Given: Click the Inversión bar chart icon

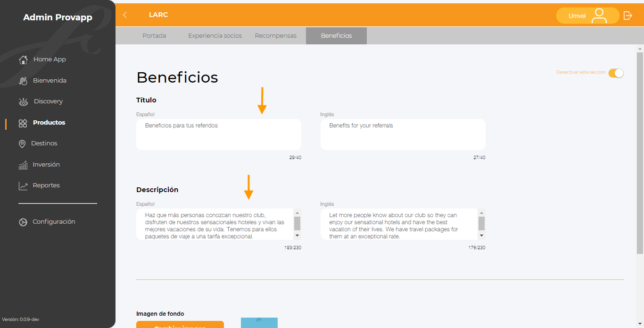Looking at the screenshot, I should [x=23, y=165].
